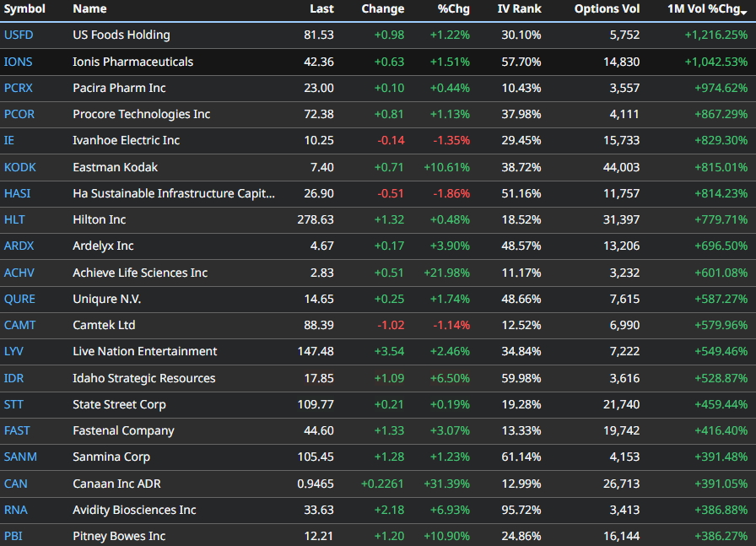Image resolution: width=756 pixels, height=546 pixels.
Task: Click Live Nation's +3.54 change value
Action: point(389,351)
